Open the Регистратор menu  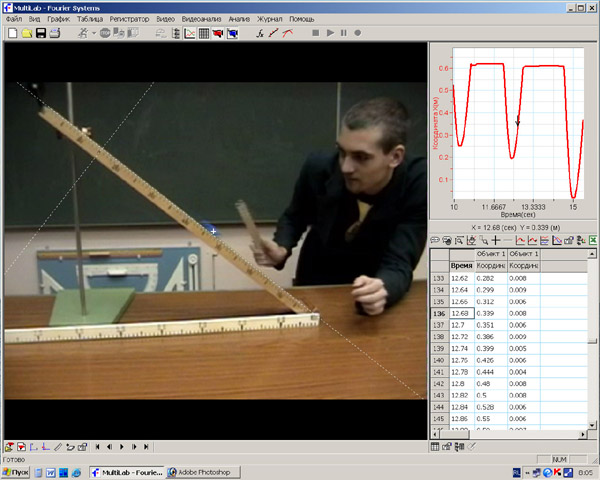129,19
